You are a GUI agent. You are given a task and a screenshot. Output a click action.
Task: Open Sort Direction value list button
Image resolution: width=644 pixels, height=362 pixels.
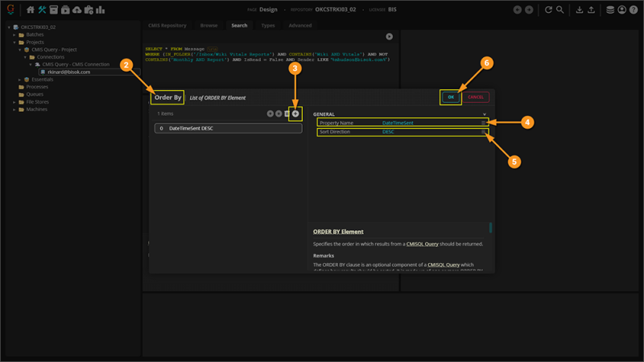pyautogui.click(x=484, y=132)
